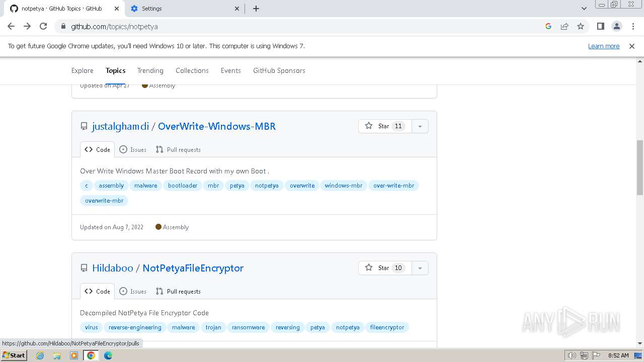Screen dimensions: 644x362
Task: Click the system clock showing 8:52 AM
Action: point(618,355)
